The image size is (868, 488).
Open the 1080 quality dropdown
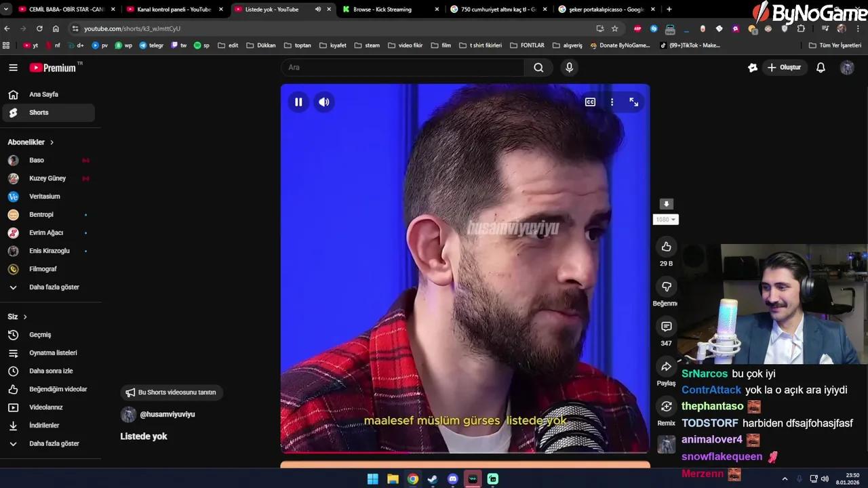(666, 220)
